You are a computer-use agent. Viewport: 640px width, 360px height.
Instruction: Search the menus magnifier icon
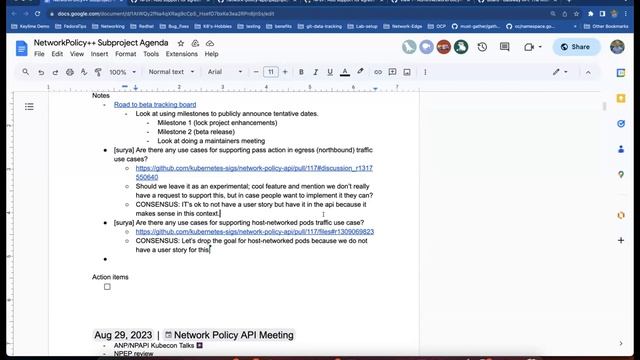pyautogui.click(x=26, y=72)
